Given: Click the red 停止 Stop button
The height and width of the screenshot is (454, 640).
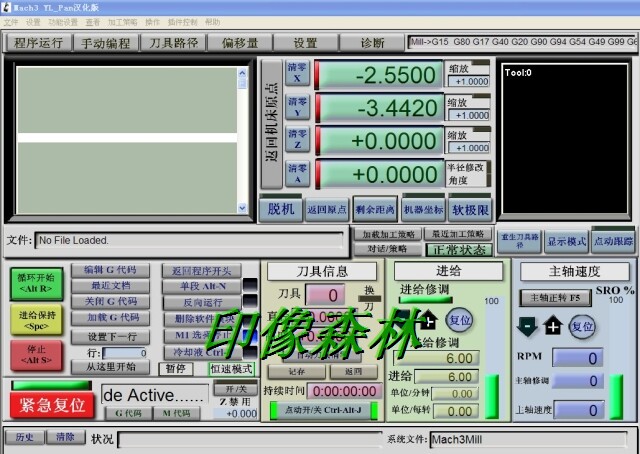Looking at the screenshot, I should 36,355.
